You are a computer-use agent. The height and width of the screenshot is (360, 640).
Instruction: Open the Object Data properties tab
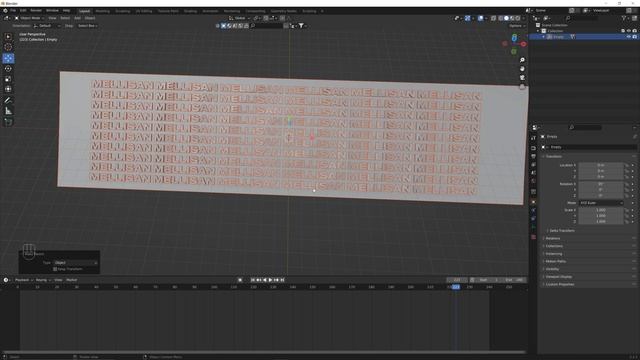click(x=533, y=227)
